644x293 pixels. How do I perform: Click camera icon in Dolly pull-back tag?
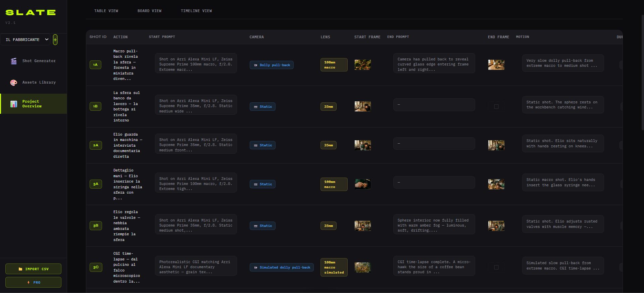pyautogui.click(x=256, y=65)
